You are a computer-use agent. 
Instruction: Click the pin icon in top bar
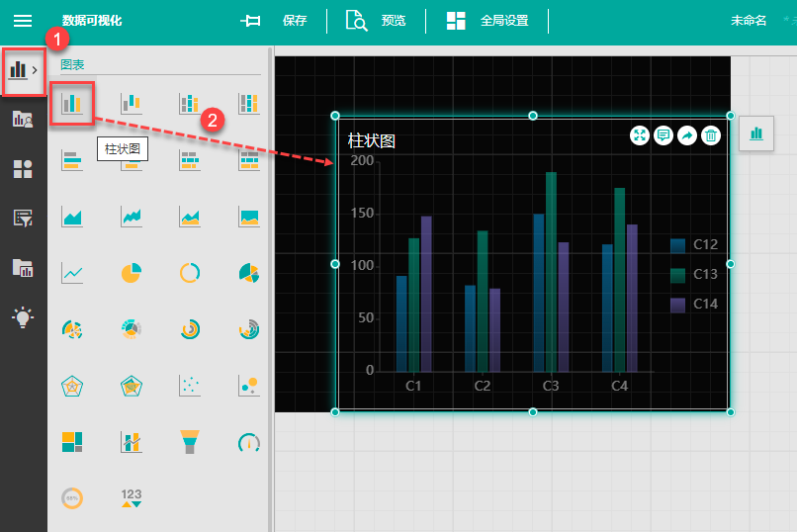click(250, 21)
